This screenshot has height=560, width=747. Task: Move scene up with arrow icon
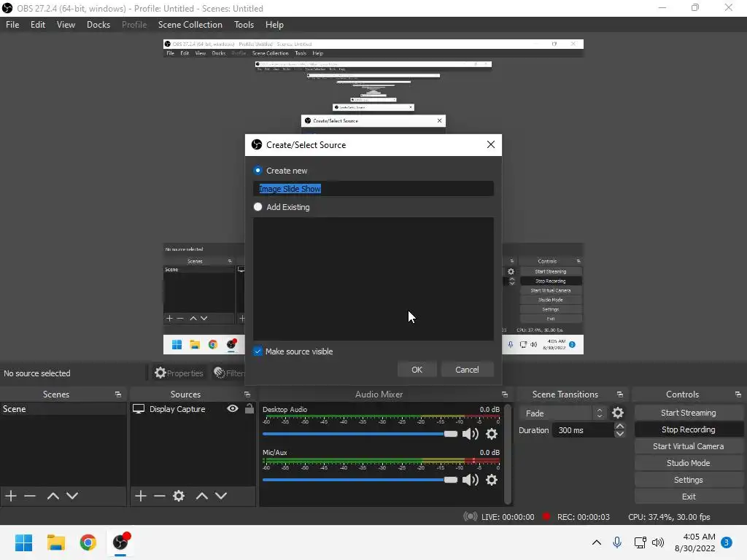click(x=53, y=496)
